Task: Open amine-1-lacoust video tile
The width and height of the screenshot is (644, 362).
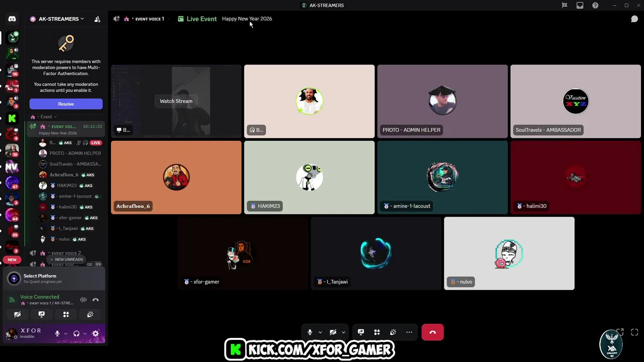Action: tap(442, 177)
